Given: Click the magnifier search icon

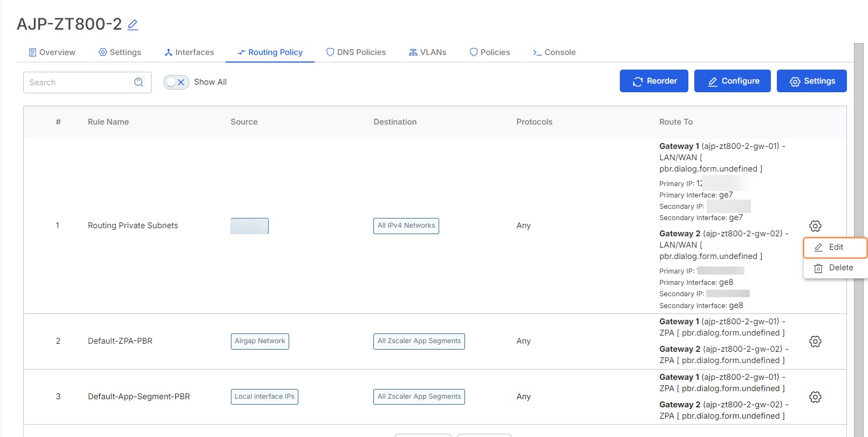Looking at the screenshot, I should coord(139,83).
